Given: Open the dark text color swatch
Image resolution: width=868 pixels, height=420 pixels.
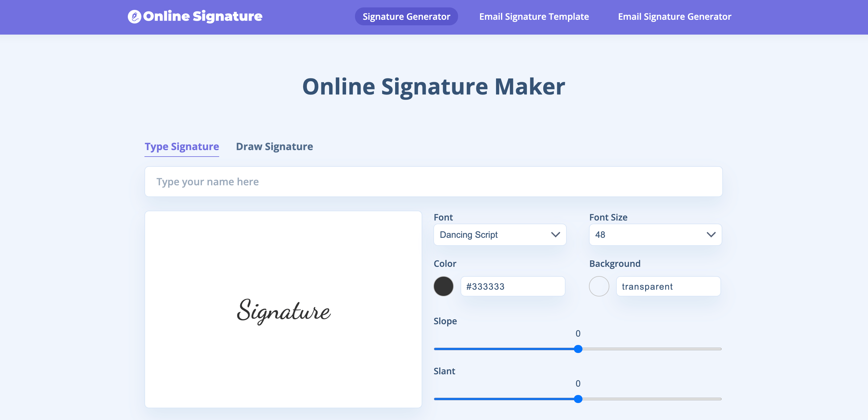Looking at the screenshot, I should [x=444, y=287].
